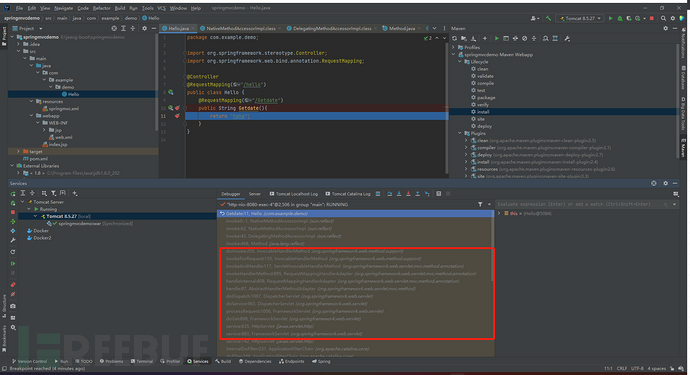This screenshot has height=375, width=690.
Task: Stop service red square in Services sidebar
Action: click(13, 212)
